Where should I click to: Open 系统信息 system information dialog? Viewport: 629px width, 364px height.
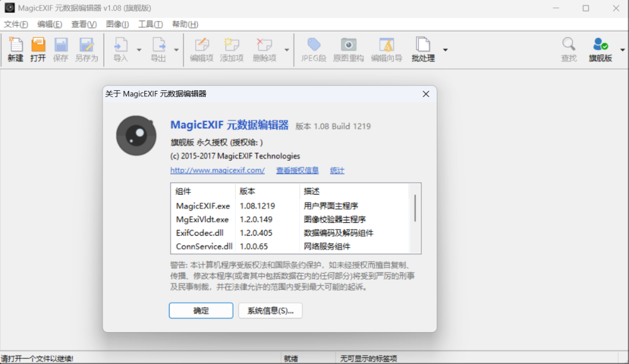coord(270,311)
